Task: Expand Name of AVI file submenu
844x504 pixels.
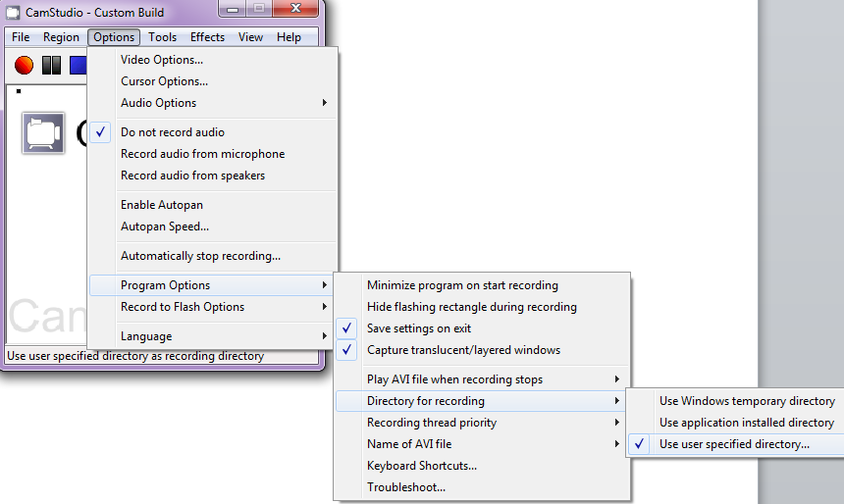Action: pyautogui.click(x=482, y=444)
